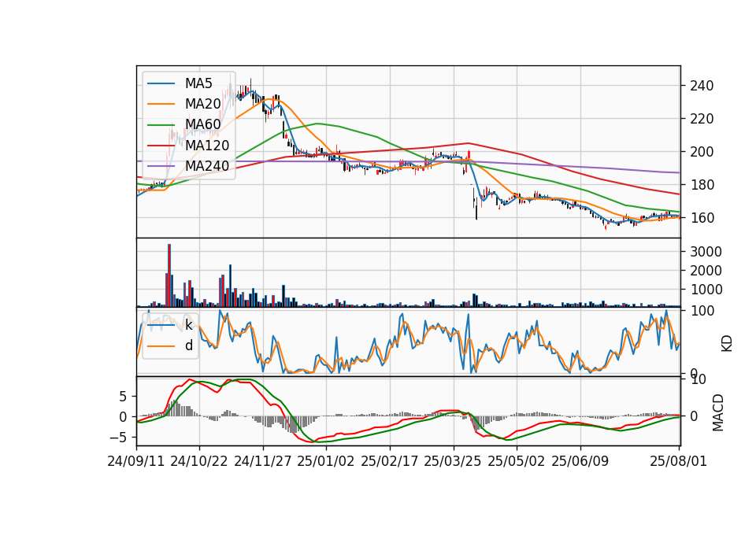Click the 10 tick on MACD right axis

click(x=699, y=379)
